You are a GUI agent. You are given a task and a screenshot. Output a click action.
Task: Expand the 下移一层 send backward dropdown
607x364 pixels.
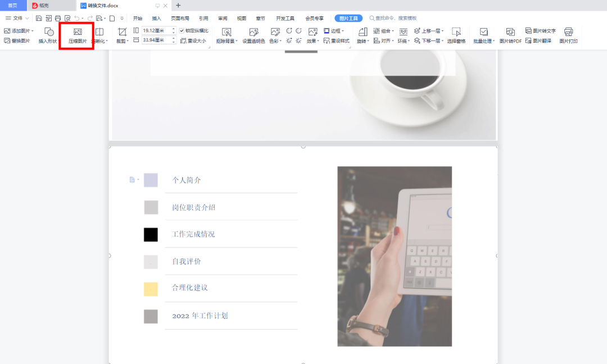[442, 41]
